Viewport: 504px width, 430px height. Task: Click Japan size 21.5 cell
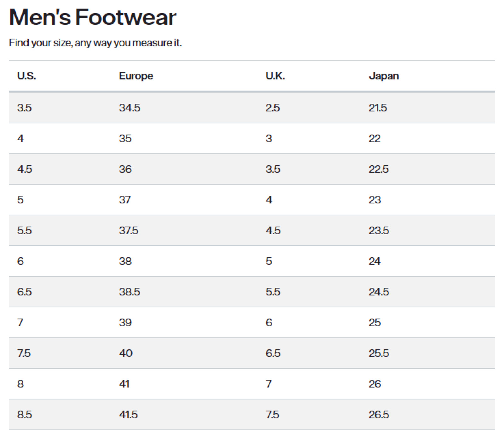[x=378, y=108]
